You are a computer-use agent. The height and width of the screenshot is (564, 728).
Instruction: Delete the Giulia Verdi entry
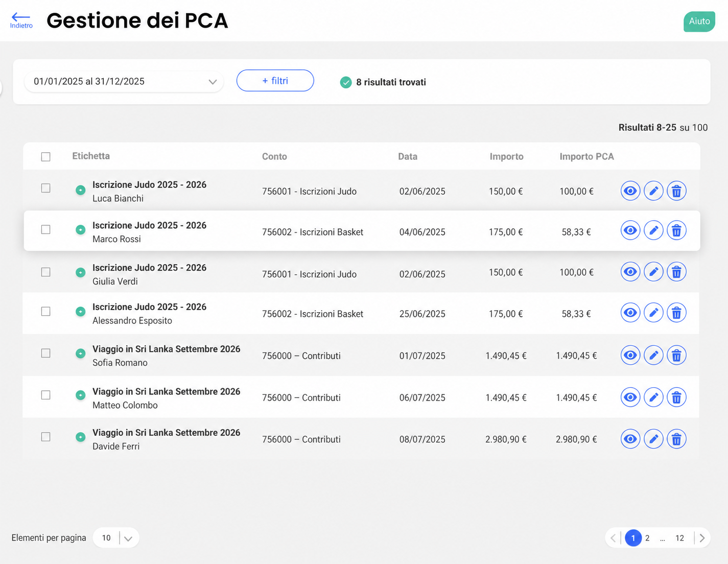point(676,271)
